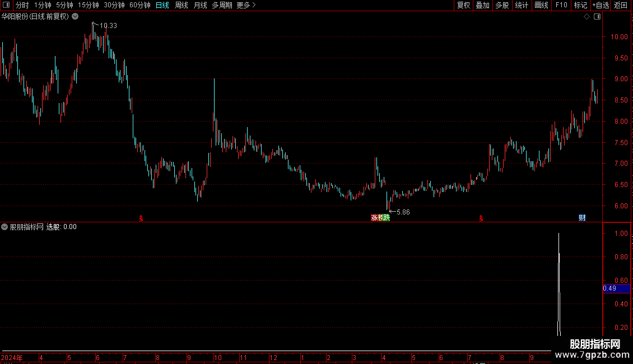Click the green 跌 event marker
The image size is (633, 364).
(x=387, y=218)
